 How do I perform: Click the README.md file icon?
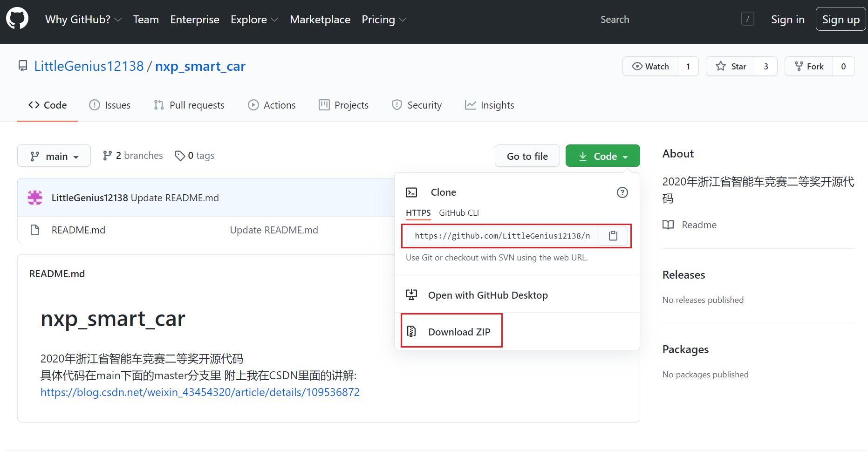[x=35, y=230]
